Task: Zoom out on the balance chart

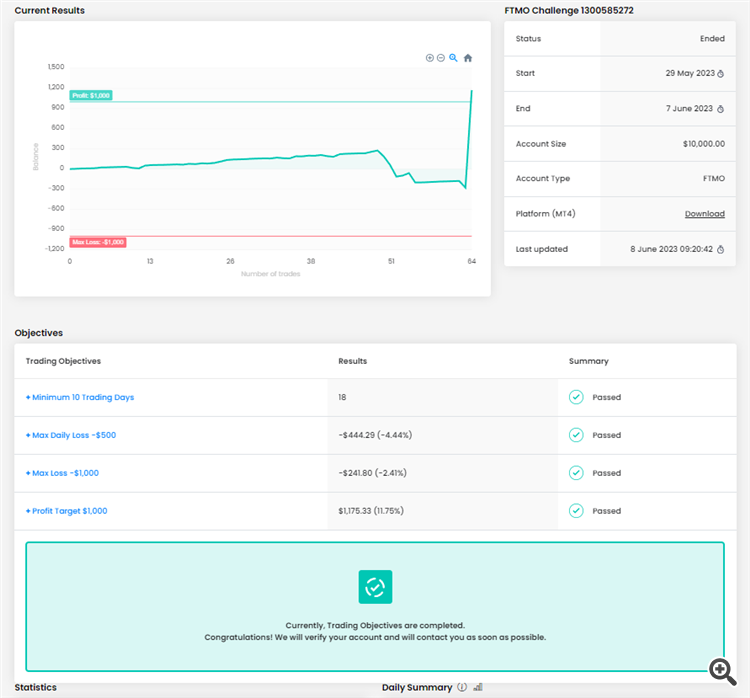Action: (441, 58)
